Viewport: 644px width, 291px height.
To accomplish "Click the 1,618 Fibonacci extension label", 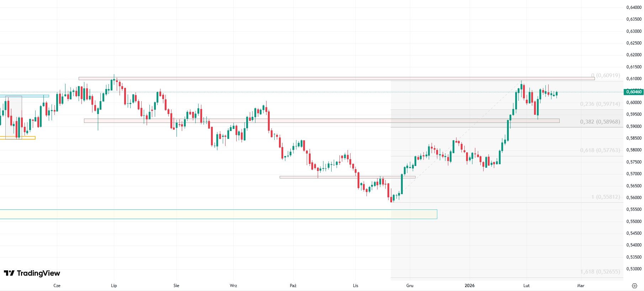I will click(600, 272).
